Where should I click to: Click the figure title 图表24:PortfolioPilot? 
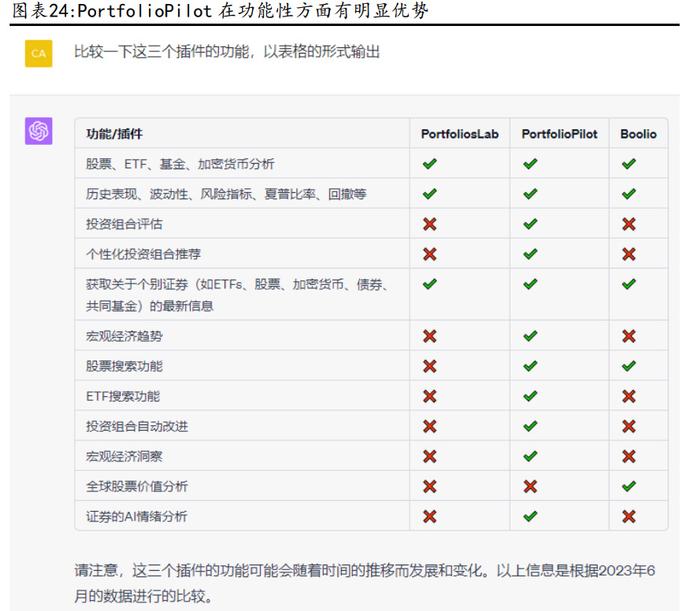coord(220,10)
